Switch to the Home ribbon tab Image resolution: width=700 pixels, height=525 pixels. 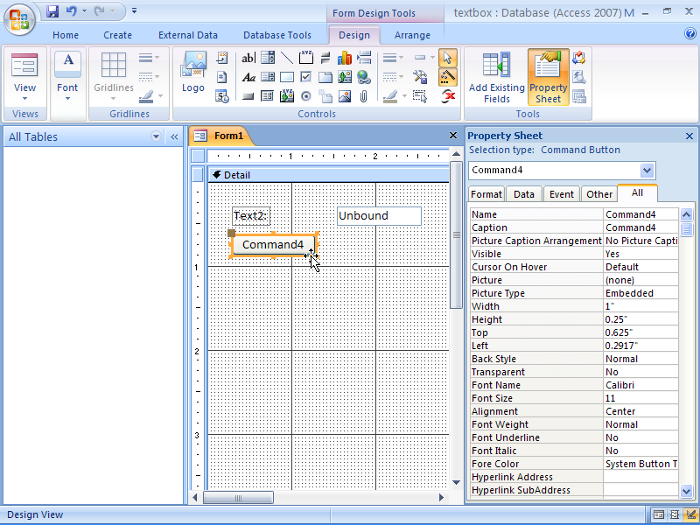tap(66, 35)
